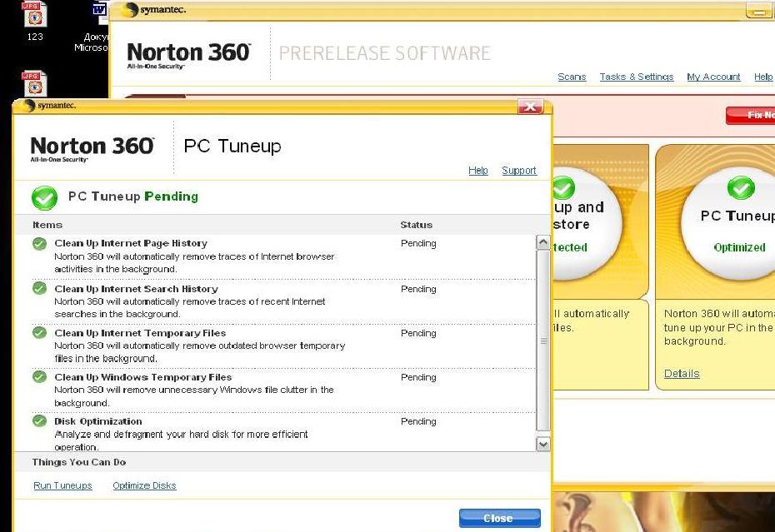Click the blue Close button
The height and width of the screenshot is (532, 775).
click(x=500, y=518)
